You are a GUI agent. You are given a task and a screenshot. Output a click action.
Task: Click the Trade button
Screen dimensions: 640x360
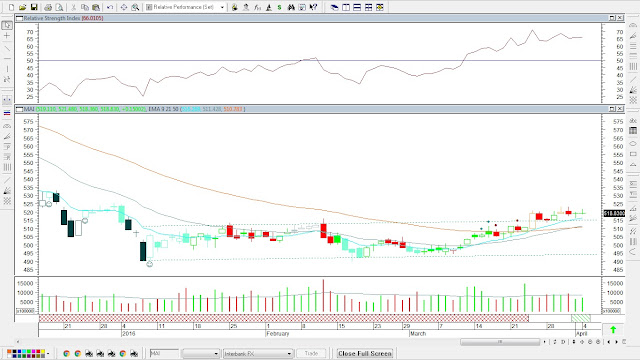[x=311, y=353]
